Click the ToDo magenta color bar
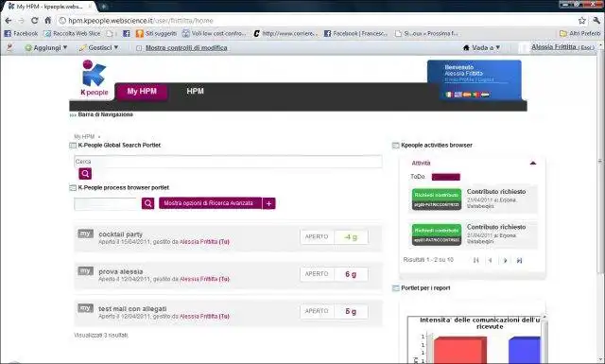 (445, 177)
